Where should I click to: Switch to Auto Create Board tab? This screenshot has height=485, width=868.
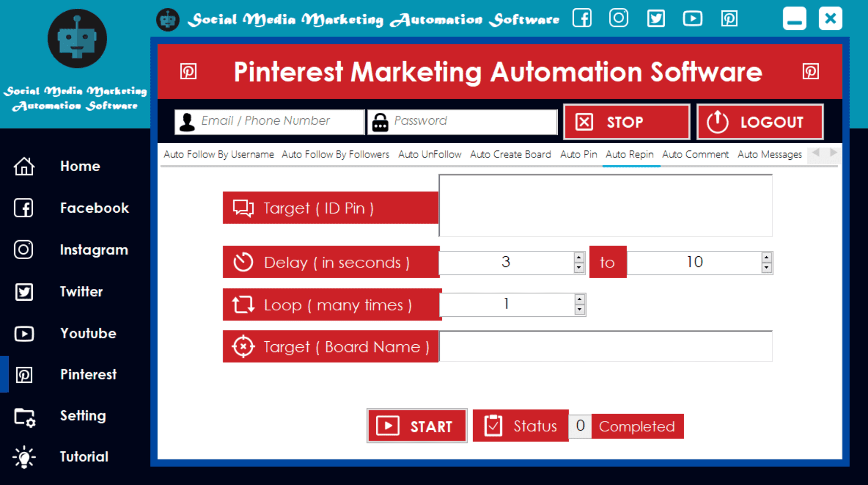[510, 154]
